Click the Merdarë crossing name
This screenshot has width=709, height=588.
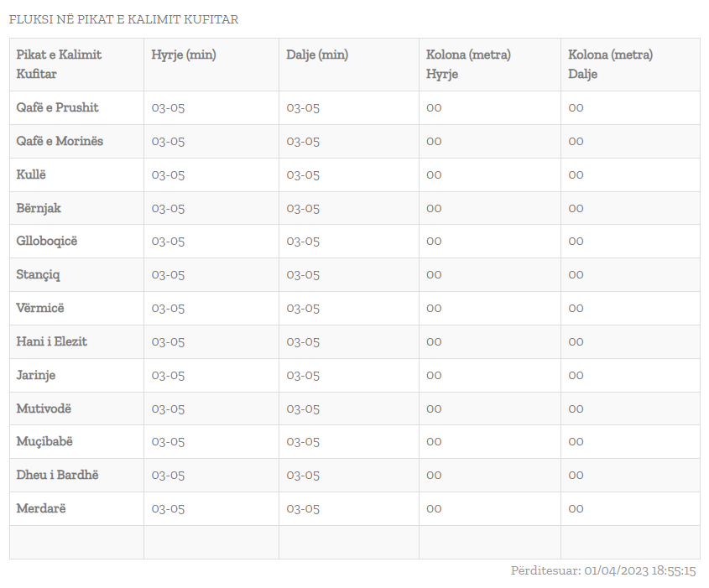pyautogui.click(x=41, y=508)
